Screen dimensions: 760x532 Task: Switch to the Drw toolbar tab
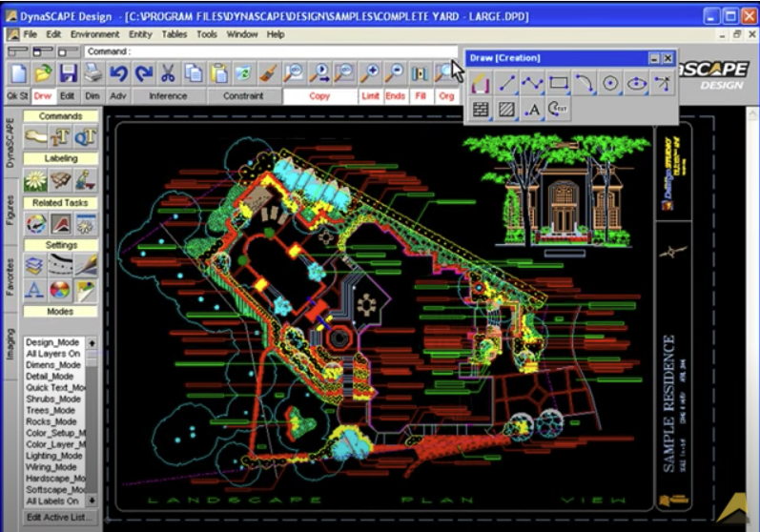[x=43, y=96]
